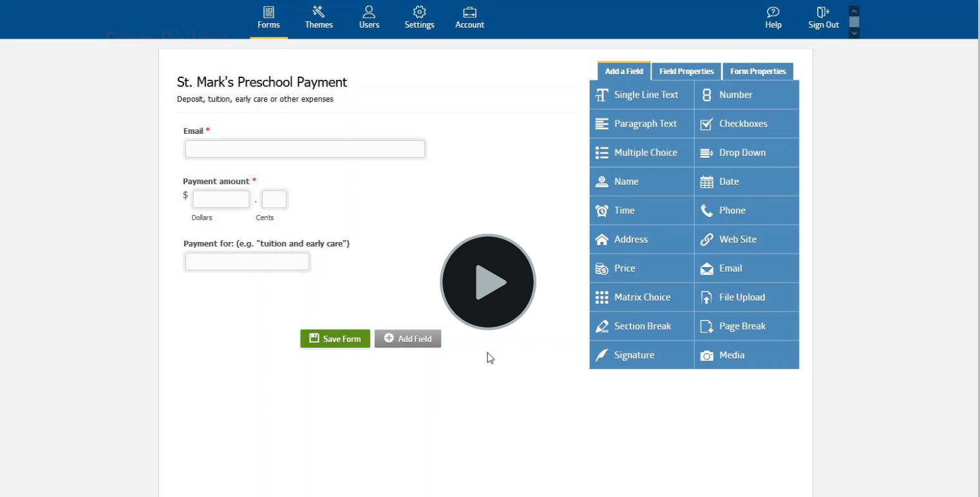Switch to the Form Properties tab

tap(758, 71)
